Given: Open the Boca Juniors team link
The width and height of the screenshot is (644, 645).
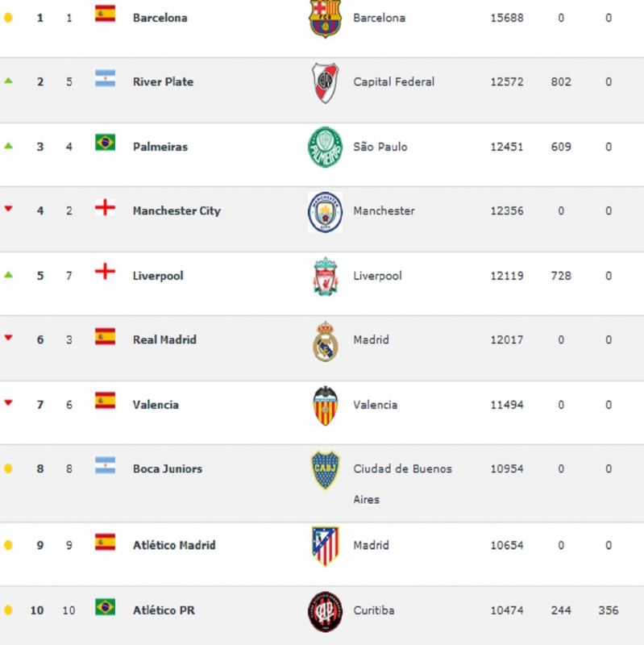Looking at the screenshot, I should [x=168, y=468].
